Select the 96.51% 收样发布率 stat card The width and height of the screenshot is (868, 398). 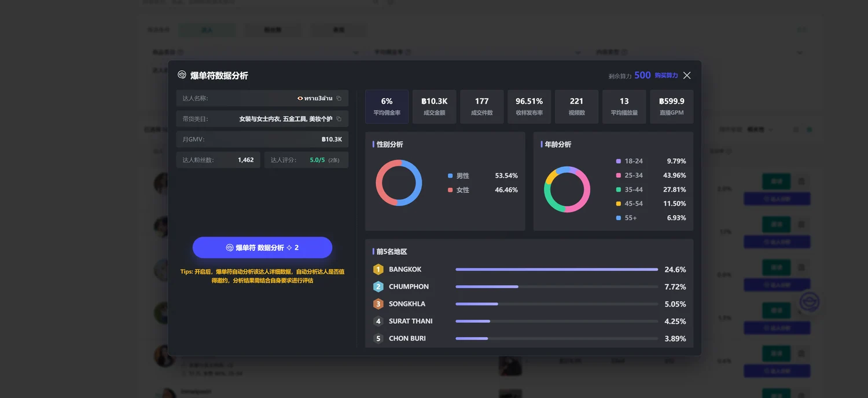[529, 107]
